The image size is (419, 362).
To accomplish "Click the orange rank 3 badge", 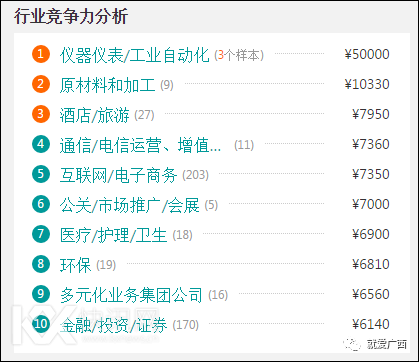I will [x=41, y=114].
